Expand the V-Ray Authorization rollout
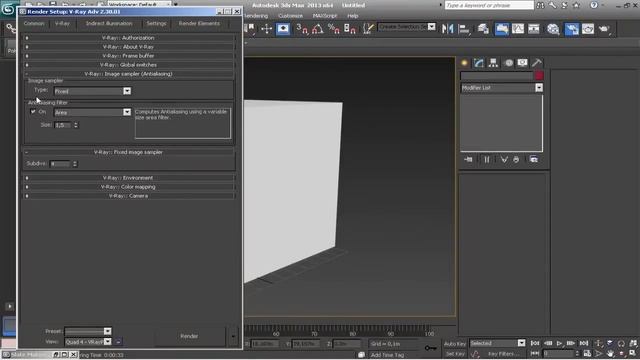The image size is (640, 360). coord(128,38)
